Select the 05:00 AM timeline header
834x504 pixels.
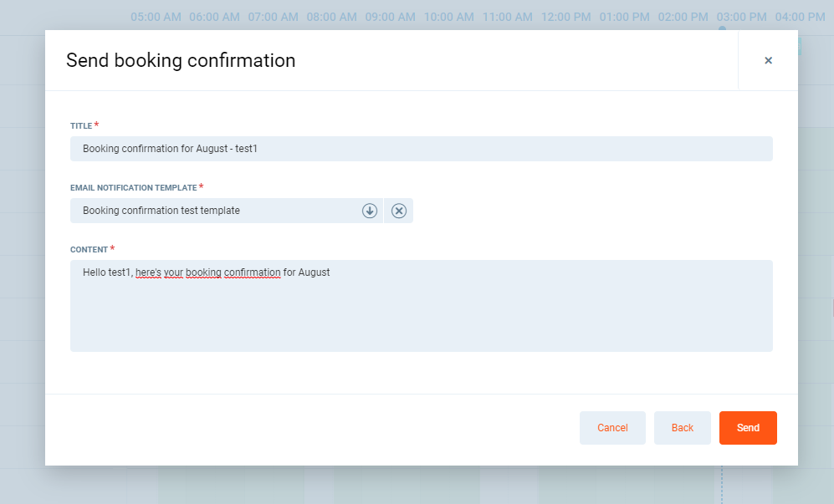(156, 17)
